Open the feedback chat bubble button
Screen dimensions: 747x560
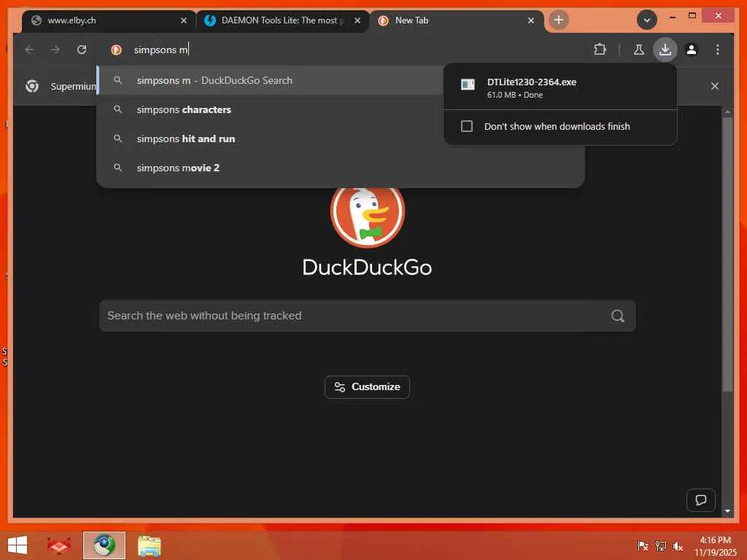tap(700, 500)
